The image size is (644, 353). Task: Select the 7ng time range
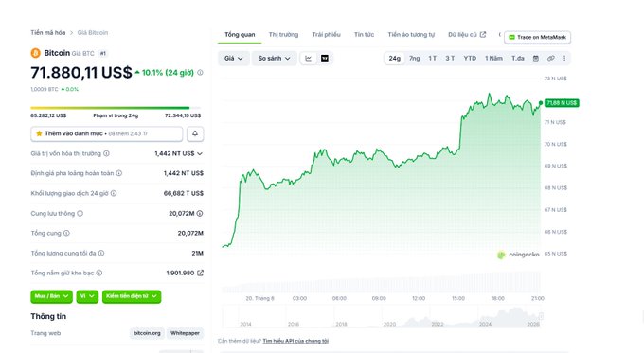coord(415,59)
